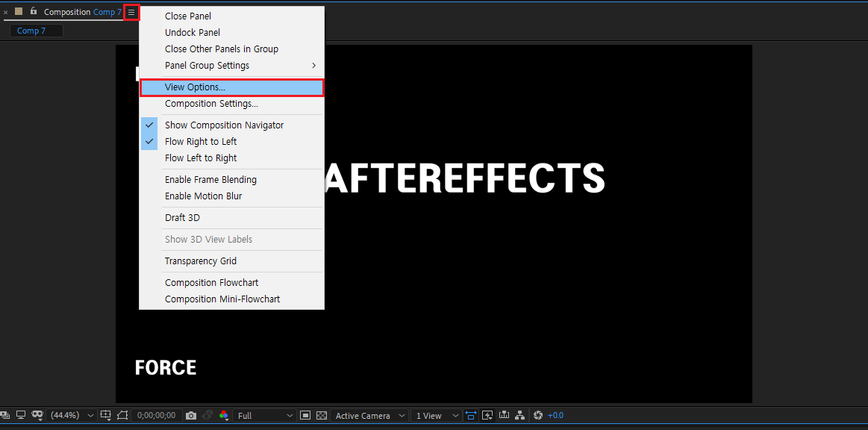Click the Reset Exposure aperture icon
This screenshot has height=430, width=868.
(x=538, y=415)
